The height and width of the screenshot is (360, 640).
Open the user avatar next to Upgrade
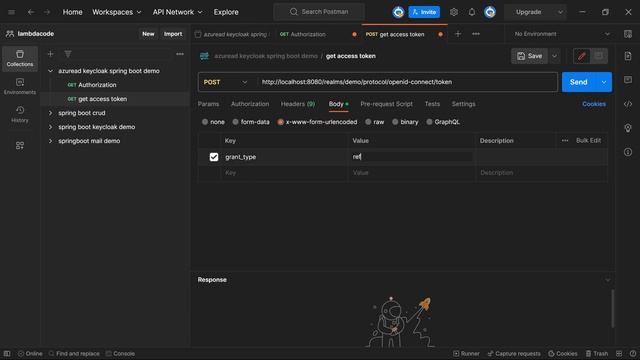(490, 12)
